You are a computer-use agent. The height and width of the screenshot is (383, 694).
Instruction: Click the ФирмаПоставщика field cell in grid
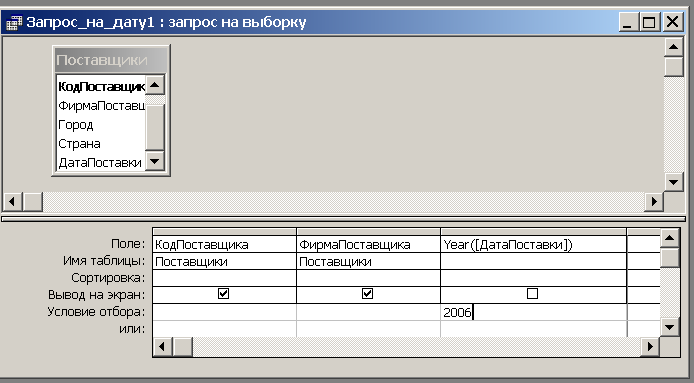tap(368, 244)
